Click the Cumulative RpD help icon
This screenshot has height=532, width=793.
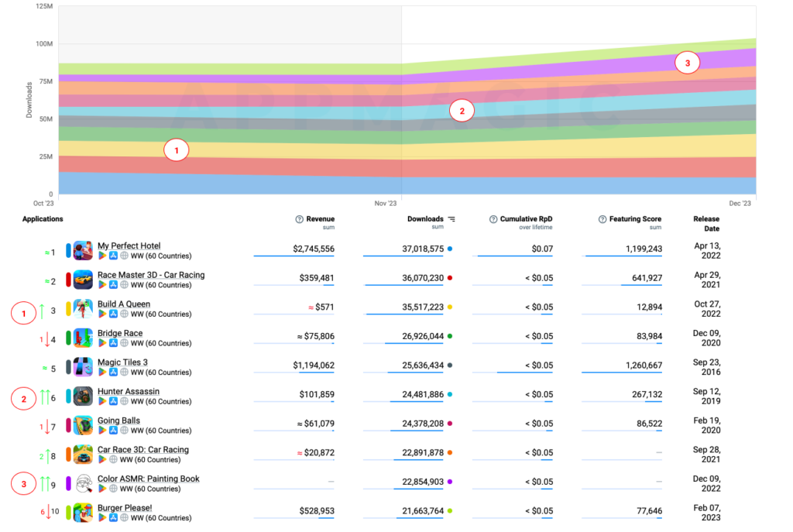click(x=493, y=219)
